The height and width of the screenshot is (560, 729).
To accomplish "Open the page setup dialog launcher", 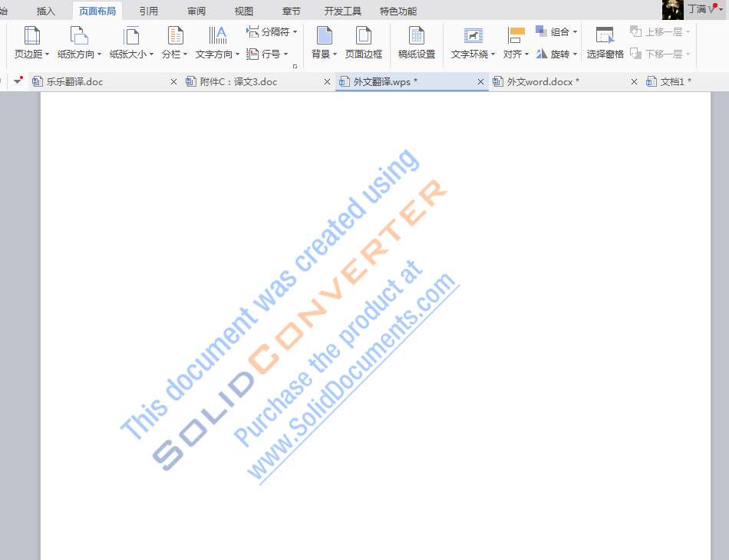I will (295, 67).
